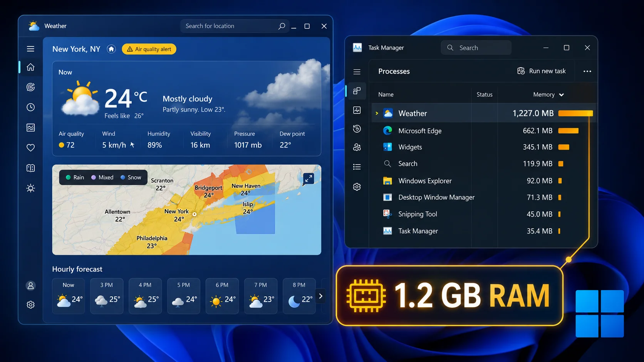Open Performance icon in Task Manager sidebar
644x362 pixels.
pos(357,110)
